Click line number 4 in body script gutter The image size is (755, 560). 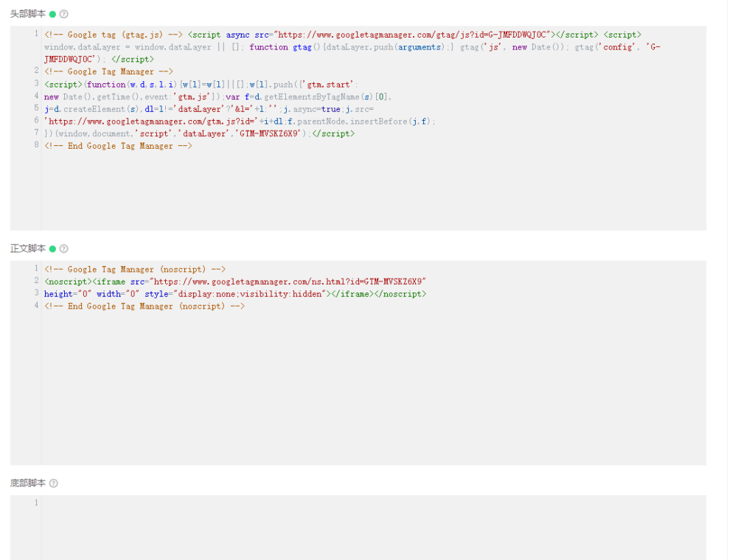tap(36, 306)
